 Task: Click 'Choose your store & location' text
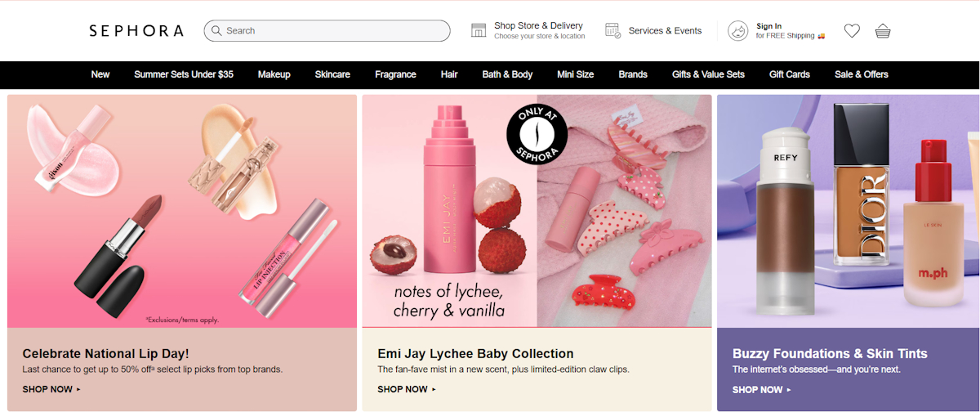tap(540, 36)
